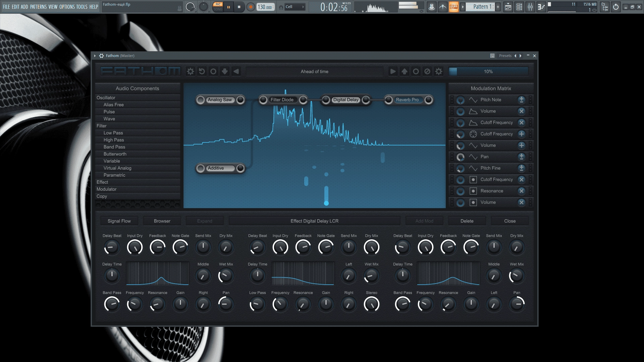Click the Fathom plugin options gear in titlebar
The height and width of the screenshot is (362, 644).
(x=101, y=56)
